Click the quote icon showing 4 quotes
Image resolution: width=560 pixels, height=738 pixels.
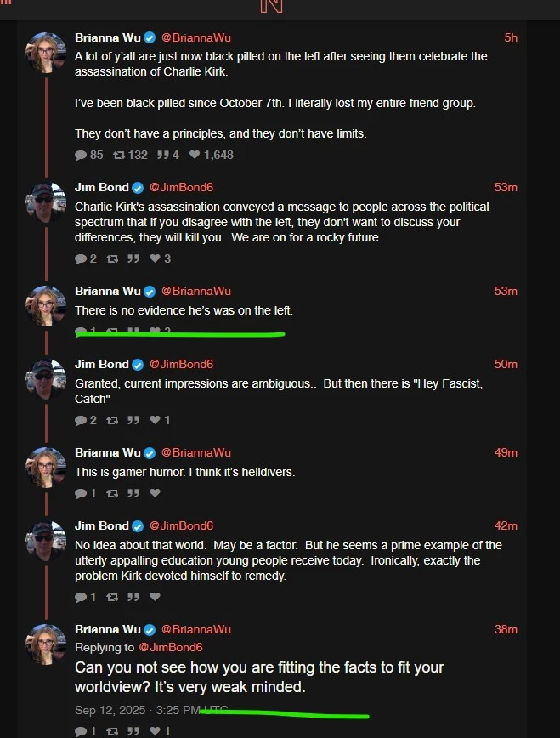tap(161, 155)
